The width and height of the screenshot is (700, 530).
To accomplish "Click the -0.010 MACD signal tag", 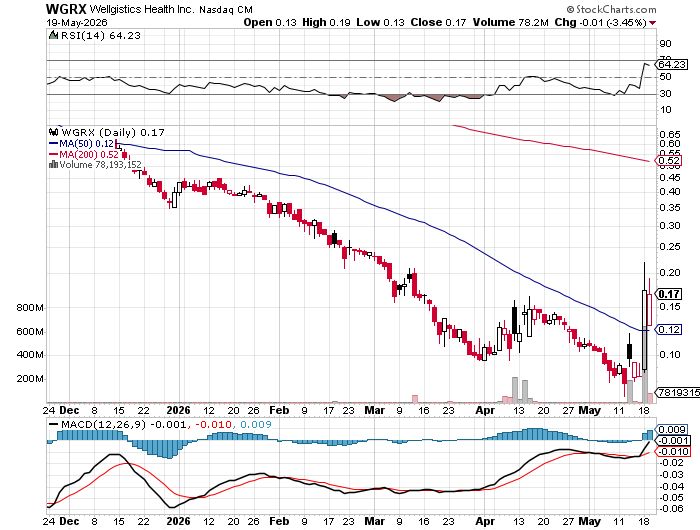I will pos(674,451).
